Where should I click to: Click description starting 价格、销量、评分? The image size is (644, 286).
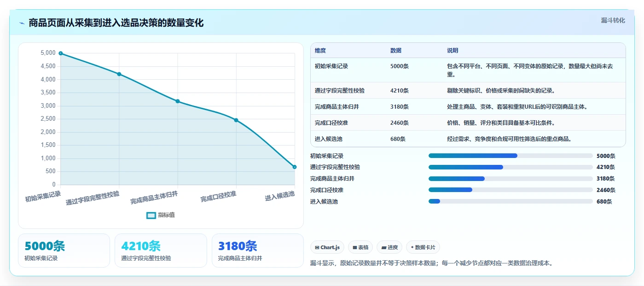click(x=501, y=123)
